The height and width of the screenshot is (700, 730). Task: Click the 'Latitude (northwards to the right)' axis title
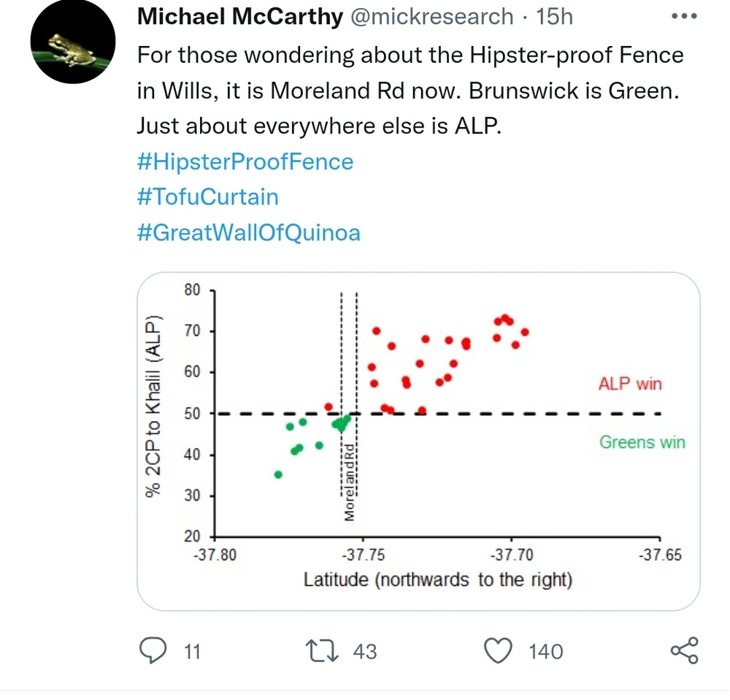tap(437, 580)
